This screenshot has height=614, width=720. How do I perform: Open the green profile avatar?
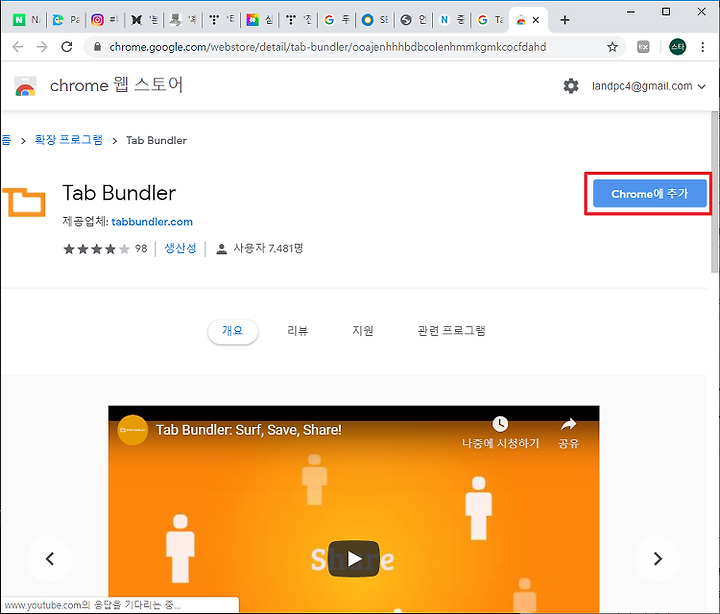677,47
